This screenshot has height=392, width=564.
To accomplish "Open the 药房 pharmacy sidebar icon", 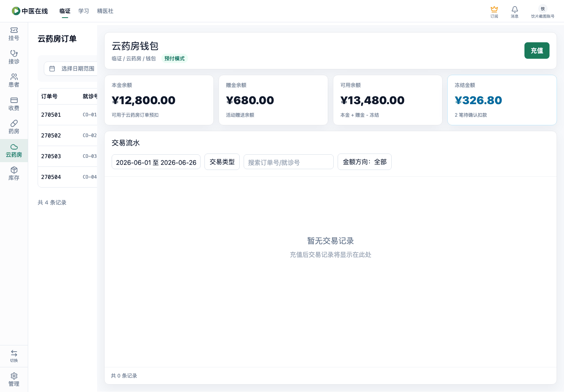I will click(14, 127).
